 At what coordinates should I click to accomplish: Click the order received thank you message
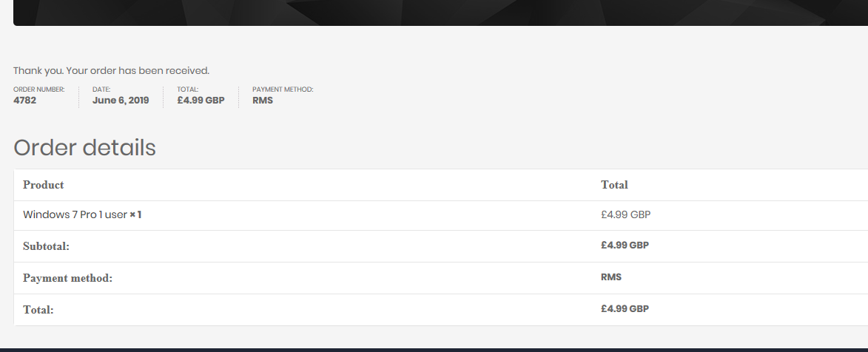111,71
